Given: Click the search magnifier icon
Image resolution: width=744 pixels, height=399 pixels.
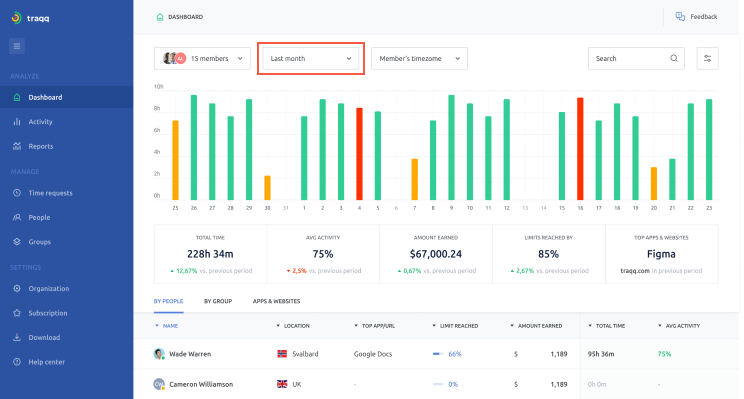Looking at the screenshot, I should click(674, 58).
